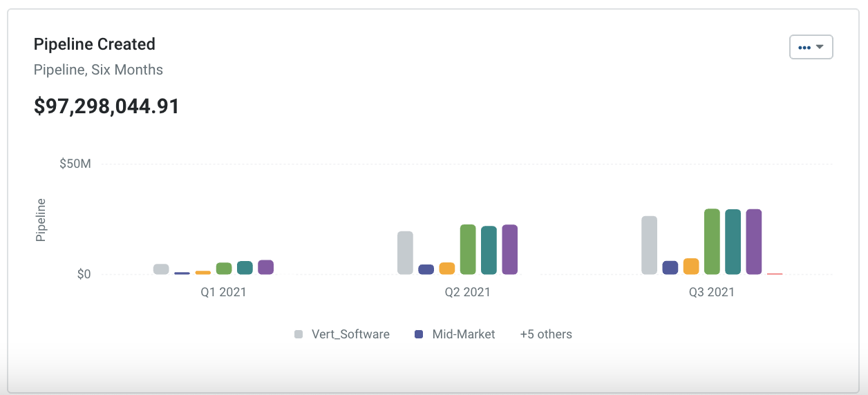Click the blue Mid-Market legend swatch

coord(419,334)
